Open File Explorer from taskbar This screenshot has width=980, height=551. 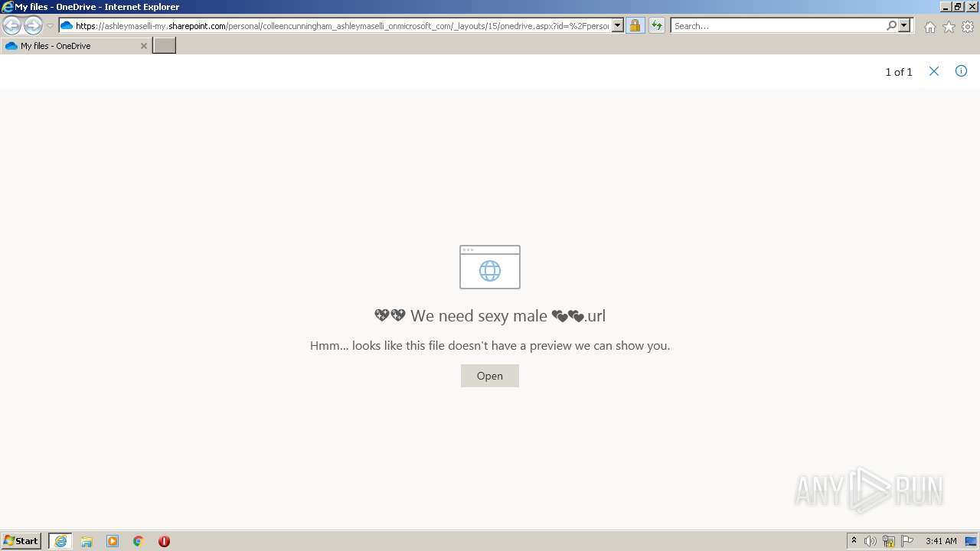point(87,541)
